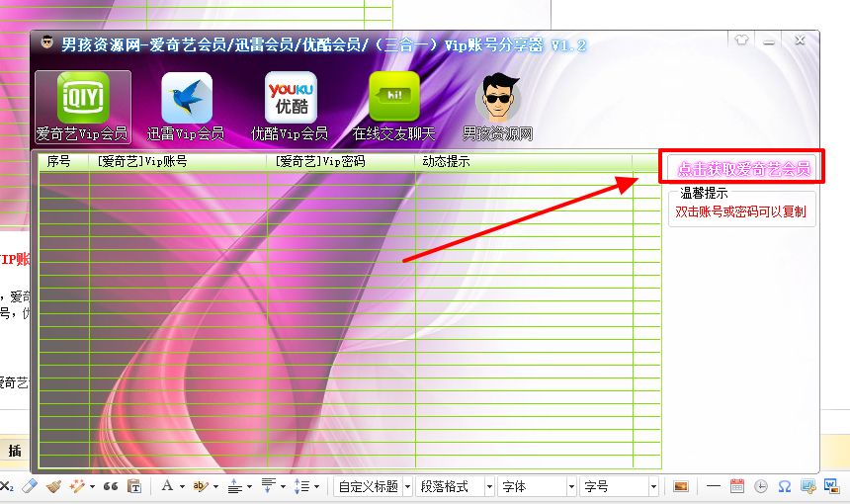850x504 pixels.
Task: Open the 在线交友聊天 tab
Action: point(393,108)
